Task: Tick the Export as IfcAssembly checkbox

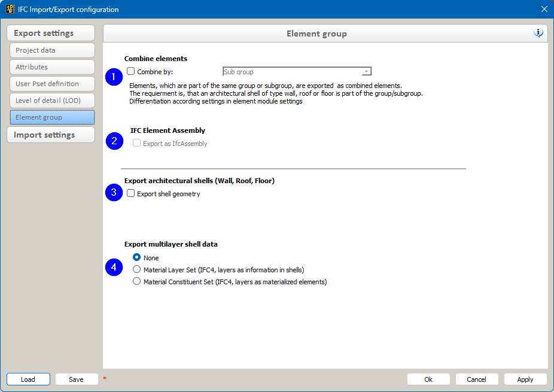Action: (x=137, y=144)
